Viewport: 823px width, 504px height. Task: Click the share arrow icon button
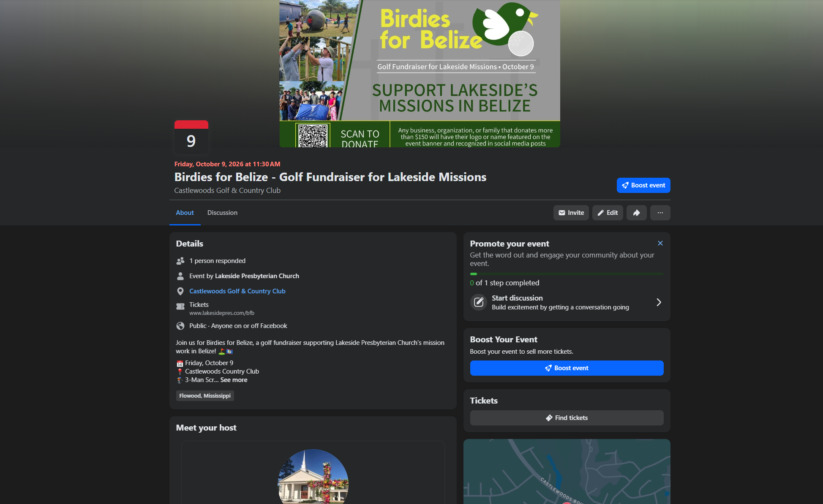636,213
